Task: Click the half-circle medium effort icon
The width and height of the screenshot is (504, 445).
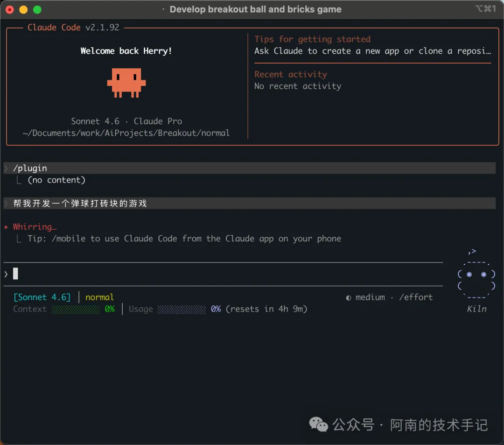Action: pyautogui.click(x=349, y=298)
